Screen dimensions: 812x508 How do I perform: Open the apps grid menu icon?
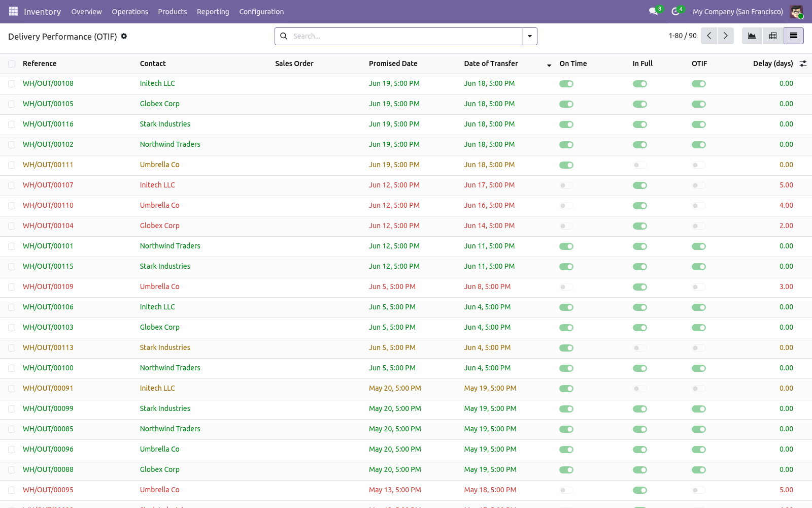coord(13,11)
